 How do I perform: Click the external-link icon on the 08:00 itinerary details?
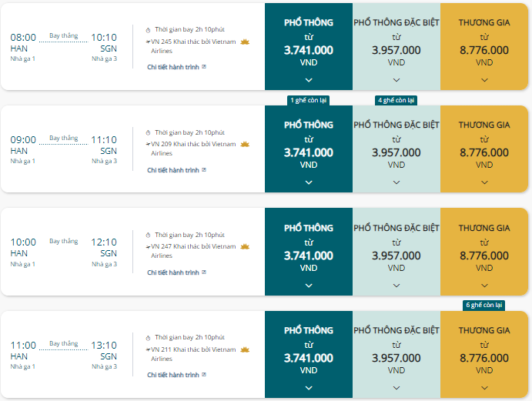click(204, 67)
